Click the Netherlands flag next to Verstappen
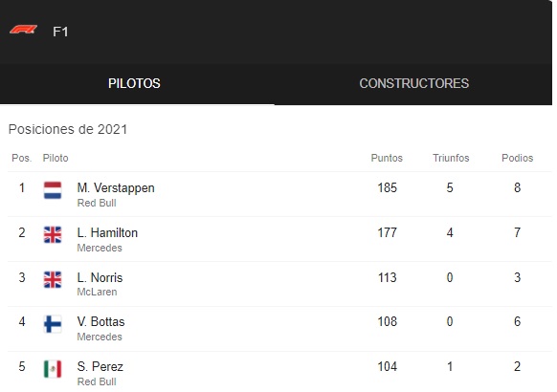Image resolution: width=557 pixels, height=392 pixels. pyautogui.click(x=53, y=190)
